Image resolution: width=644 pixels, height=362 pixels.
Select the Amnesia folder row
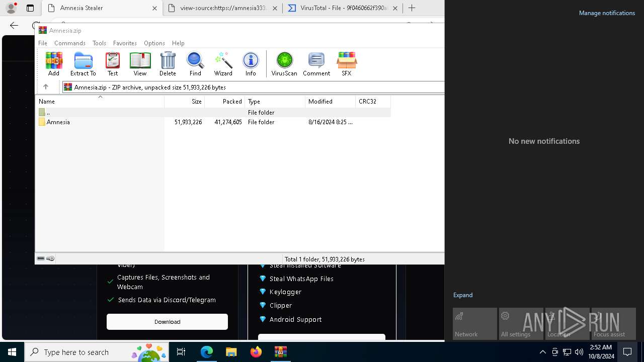[213, 122]
